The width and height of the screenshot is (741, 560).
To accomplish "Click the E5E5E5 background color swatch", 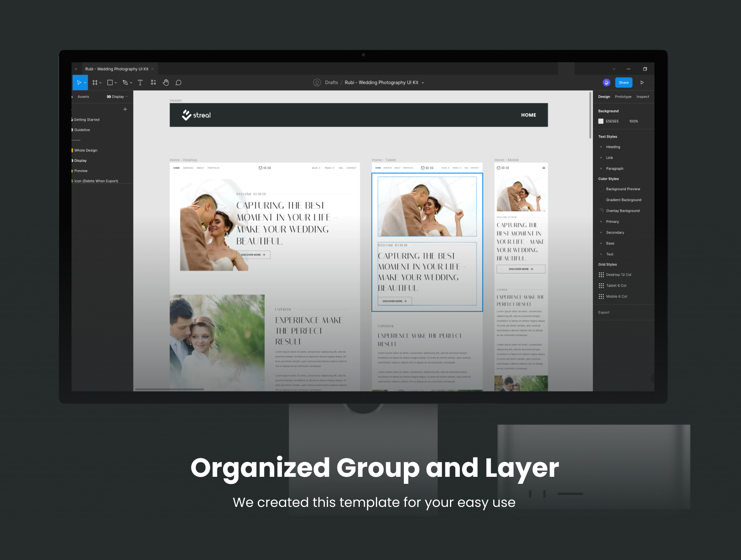I will (601, 121).
